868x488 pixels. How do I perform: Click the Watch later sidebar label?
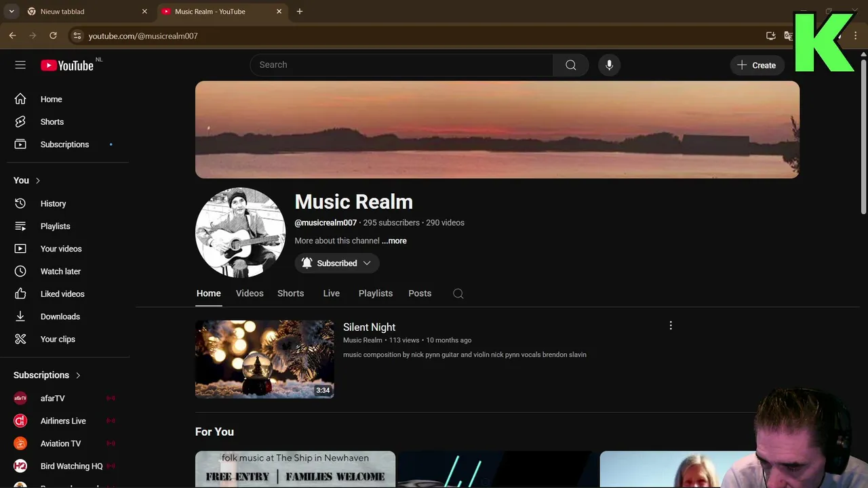point(60,271)
